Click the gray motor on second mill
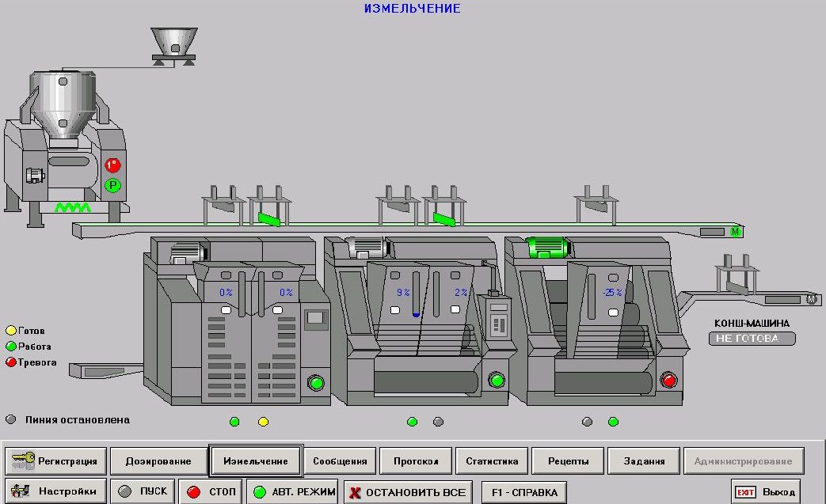The height and width of the screenshot is (504, 826). tap(367, 248)
